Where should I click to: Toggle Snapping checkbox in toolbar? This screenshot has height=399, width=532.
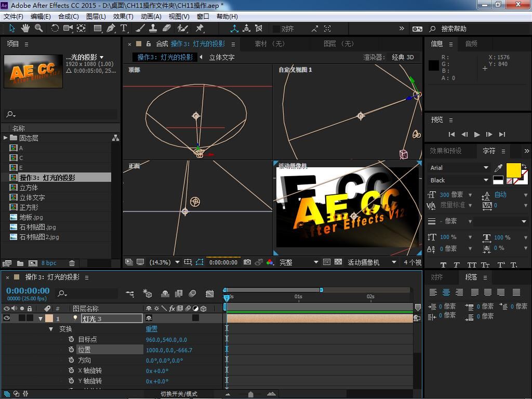276,29
